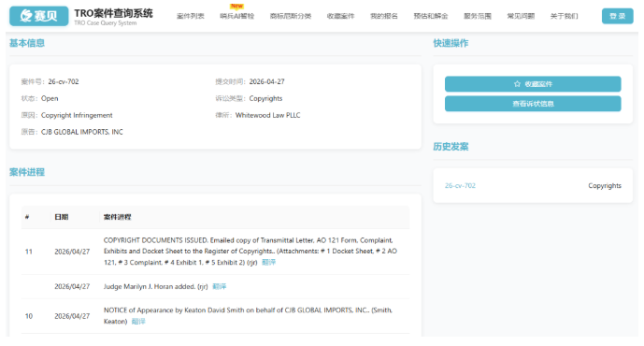Click the 登录 login button

[617, 16]
